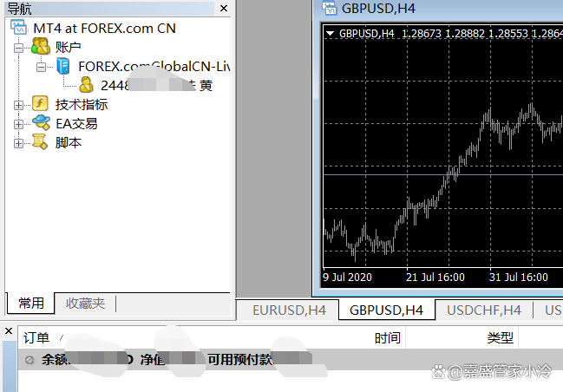Click the 技术指标 indicator icon
The height and width of the screenshot is (392, 563).
(x=40, y=104)
